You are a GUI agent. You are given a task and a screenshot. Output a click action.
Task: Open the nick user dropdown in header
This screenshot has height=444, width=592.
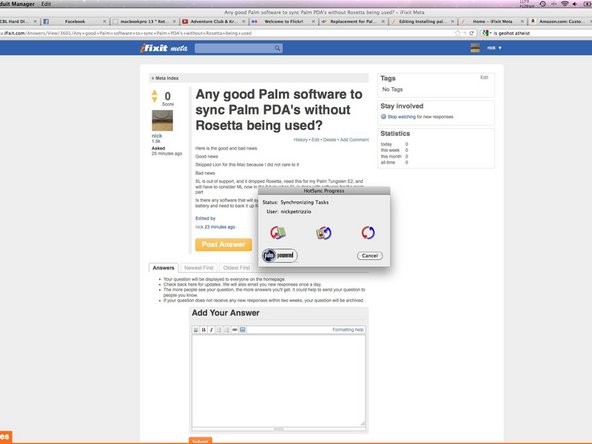click(494, 48)
